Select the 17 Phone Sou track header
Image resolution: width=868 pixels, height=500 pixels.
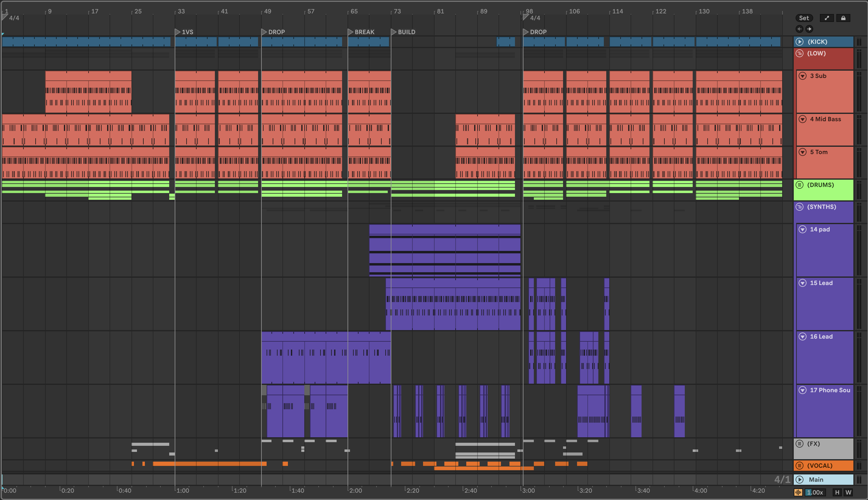[x=830, y=390]
